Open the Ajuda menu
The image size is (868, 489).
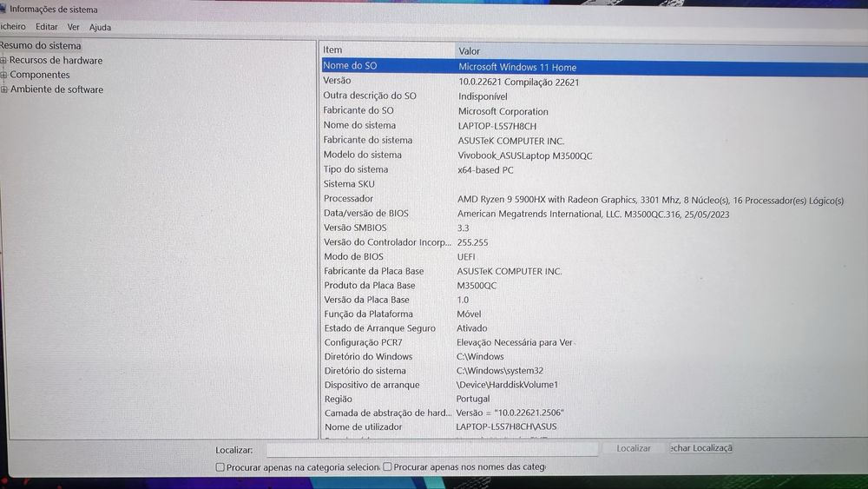click(x=100, y=27)
